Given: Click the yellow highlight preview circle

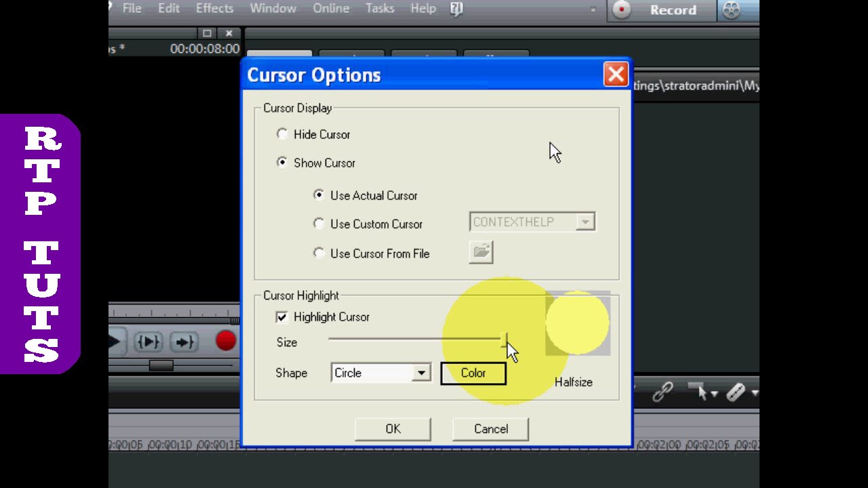Looking at the screenshot, I should (578, 323).
